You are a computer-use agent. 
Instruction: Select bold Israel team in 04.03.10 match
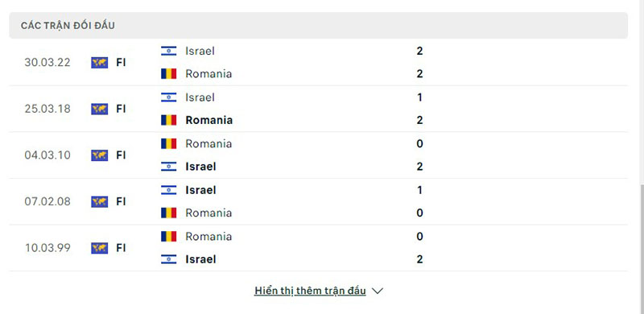click(200, 167)
